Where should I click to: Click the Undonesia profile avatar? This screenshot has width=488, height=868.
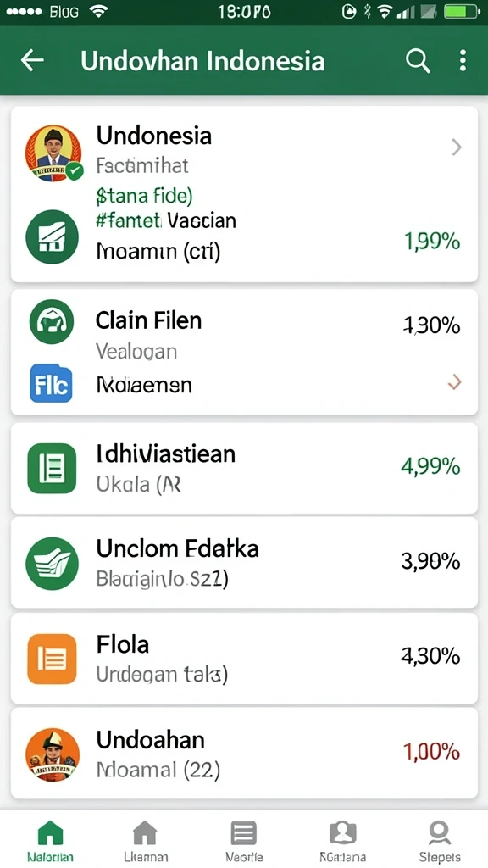coord(53,153)
